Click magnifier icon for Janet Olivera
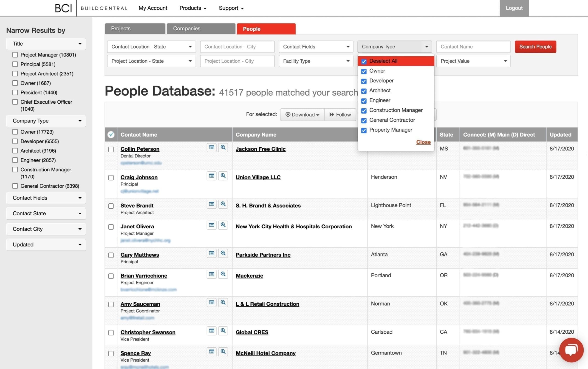588x369 pixels. [x=223, y=225]
